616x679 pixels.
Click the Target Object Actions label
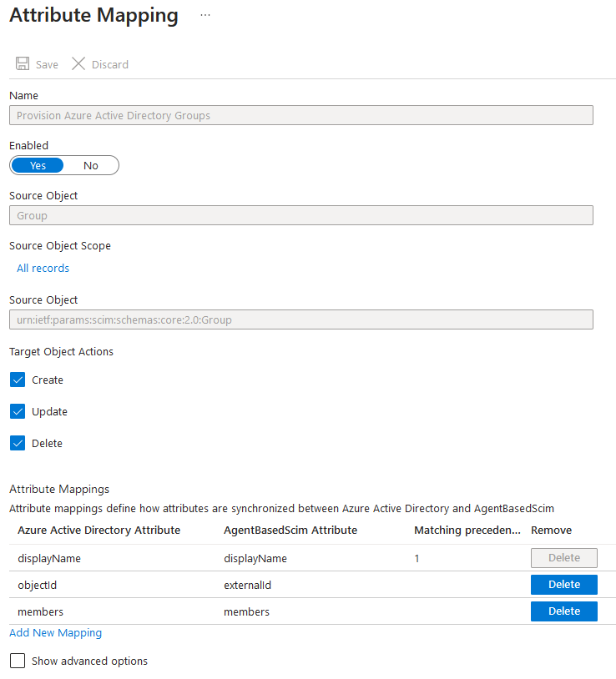click(x=61, y=352)
